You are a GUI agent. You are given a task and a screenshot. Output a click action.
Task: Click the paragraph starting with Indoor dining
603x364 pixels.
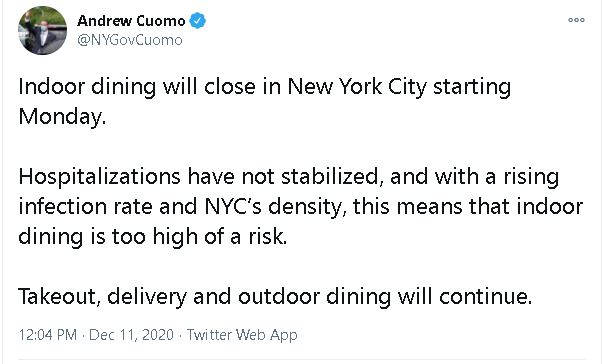(265, 101)
